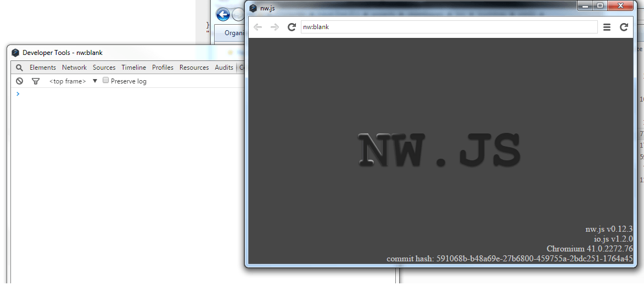Click the search icon in Developer Tools
Image resolution: width=644 pixels, height=302 pixels.
pyautogui.click(x=19, y=68)
